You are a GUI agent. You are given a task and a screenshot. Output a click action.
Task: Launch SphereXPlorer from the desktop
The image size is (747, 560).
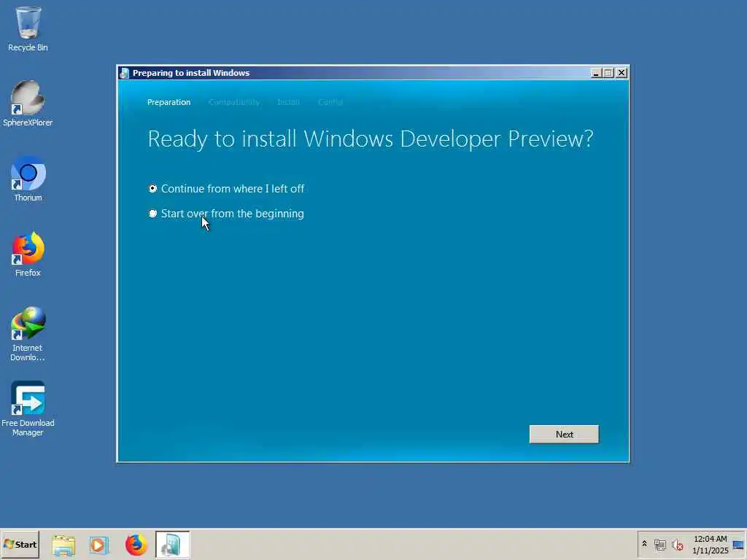pyautogui.click(x=28, y=104)
